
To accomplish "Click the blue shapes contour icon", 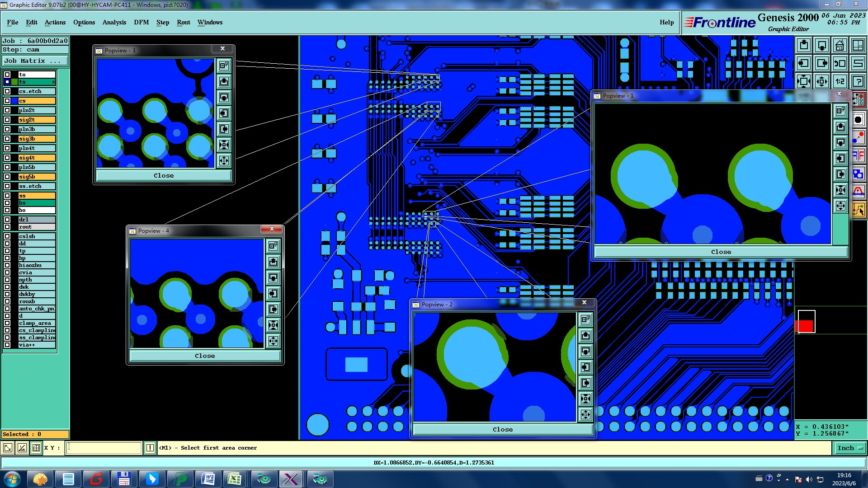I will [x=859, y=174].
